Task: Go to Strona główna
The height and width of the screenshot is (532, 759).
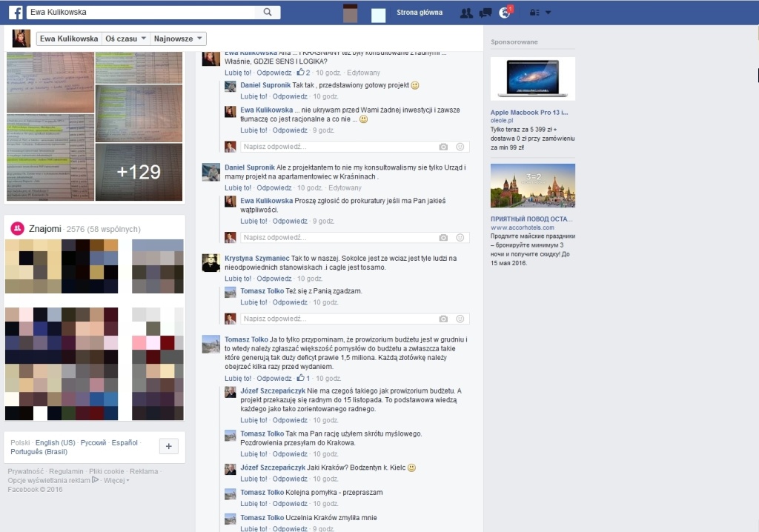Action: 420,13
